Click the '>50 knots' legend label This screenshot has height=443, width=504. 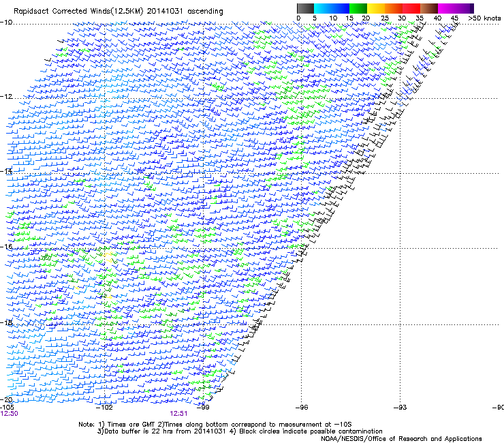(484, 18)
